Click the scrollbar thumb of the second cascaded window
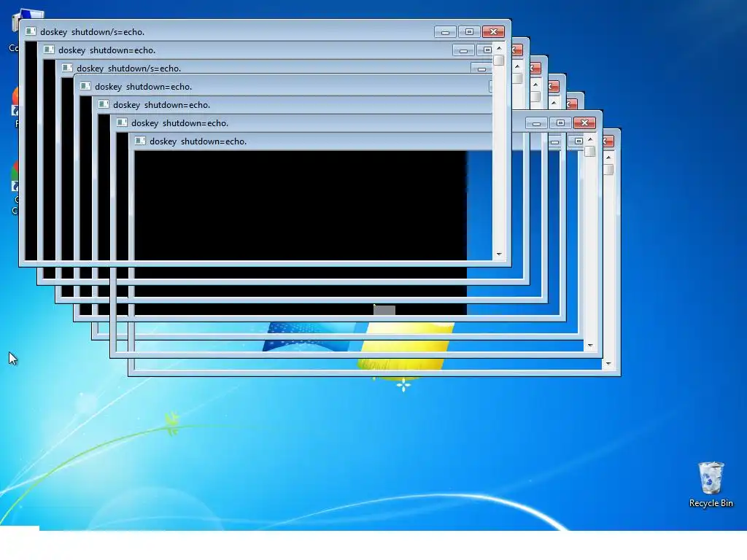Viewport: 747px width, 560px height. (517, 78)
